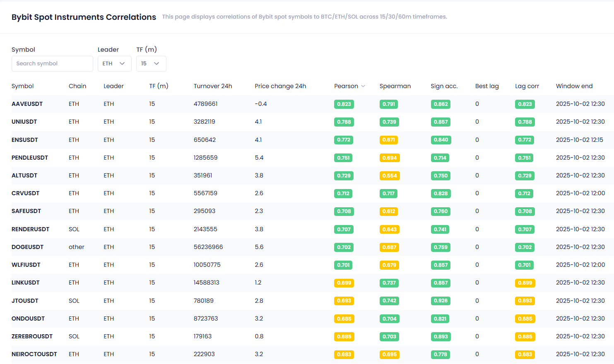Click the Pearson column sort arrow icon
Screen dimensions: 614x364
click(363, 86)
